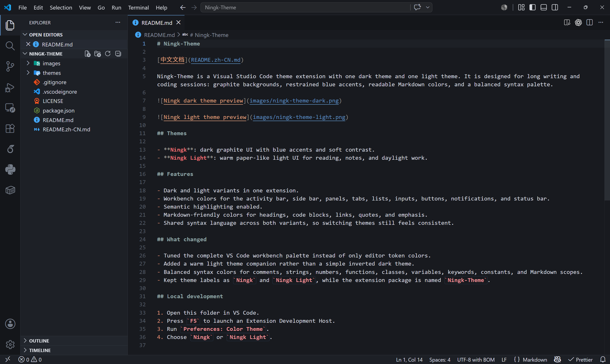610x364 pixels.
Task: Open Source Control view
Action: click(x=10, y=66)
